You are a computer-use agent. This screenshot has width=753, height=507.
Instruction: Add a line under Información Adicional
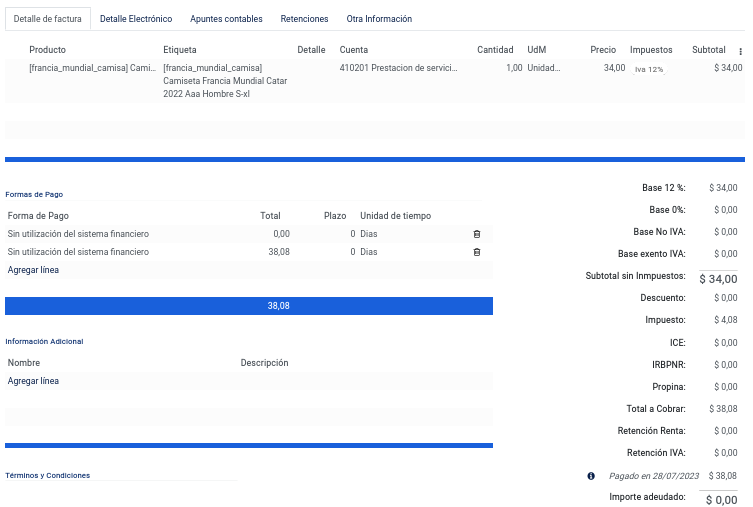pyautogui.click(x=33, y=381)
